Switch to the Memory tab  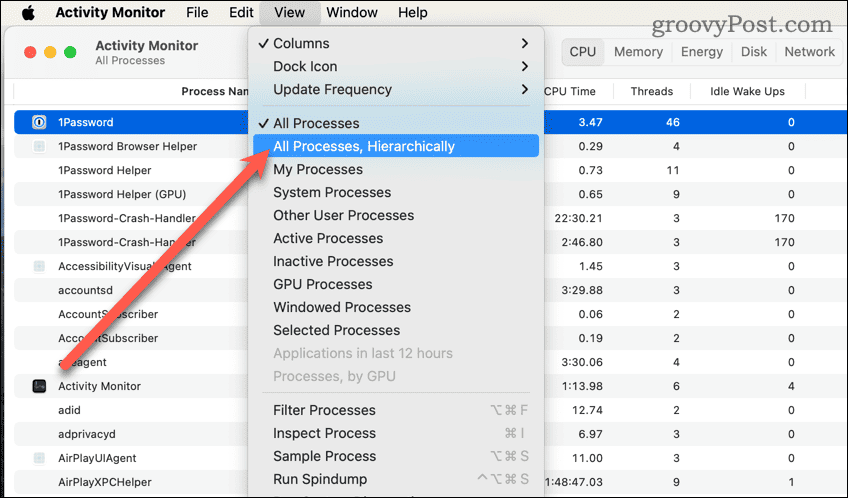[x=638, y=52]
